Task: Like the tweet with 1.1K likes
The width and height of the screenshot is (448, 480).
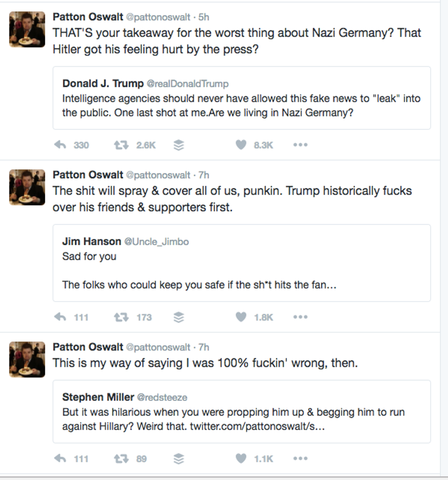Action: (241, 458)
